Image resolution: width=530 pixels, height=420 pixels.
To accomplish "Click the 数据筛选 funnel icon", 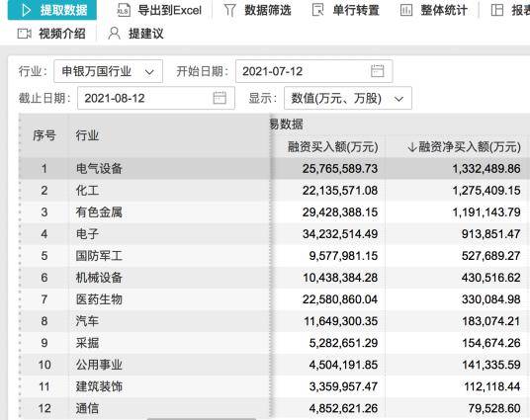I will tap(229, 10).
